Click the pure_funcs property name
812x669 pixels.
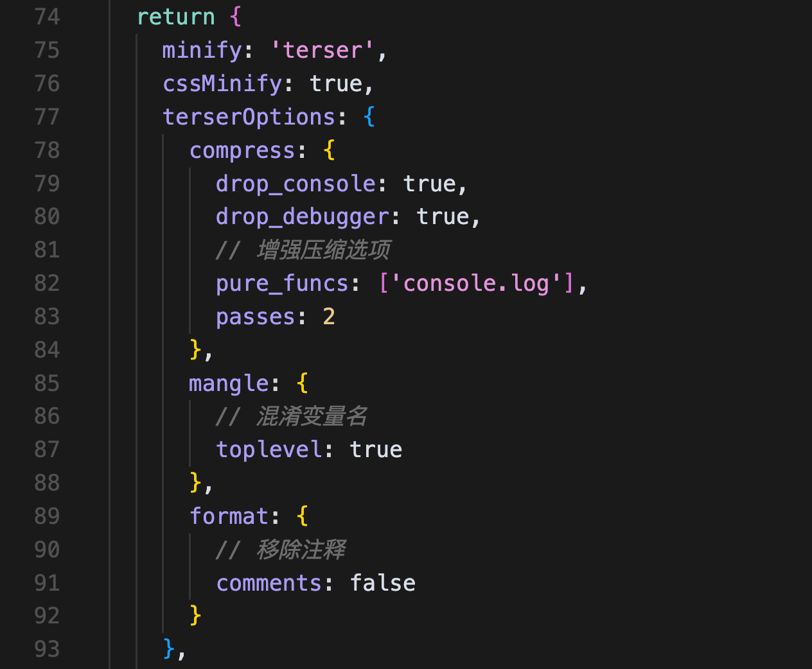pos(282,283)
